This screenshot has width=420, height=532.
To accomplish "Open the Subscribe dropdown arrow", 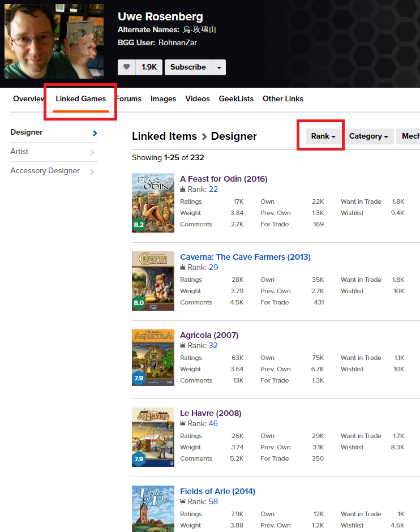I will 219,67.
